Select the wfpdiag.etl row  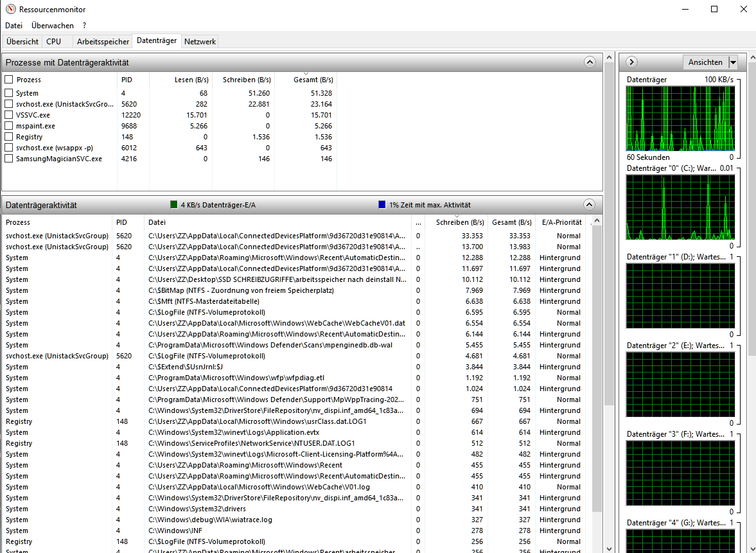(x=296, y=378)
